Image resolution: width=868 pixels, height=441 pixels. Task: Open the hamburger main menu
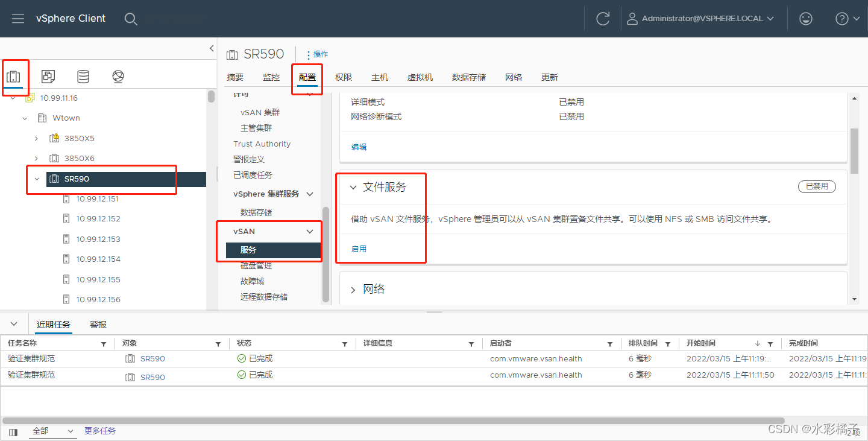(x=18, y=19)
